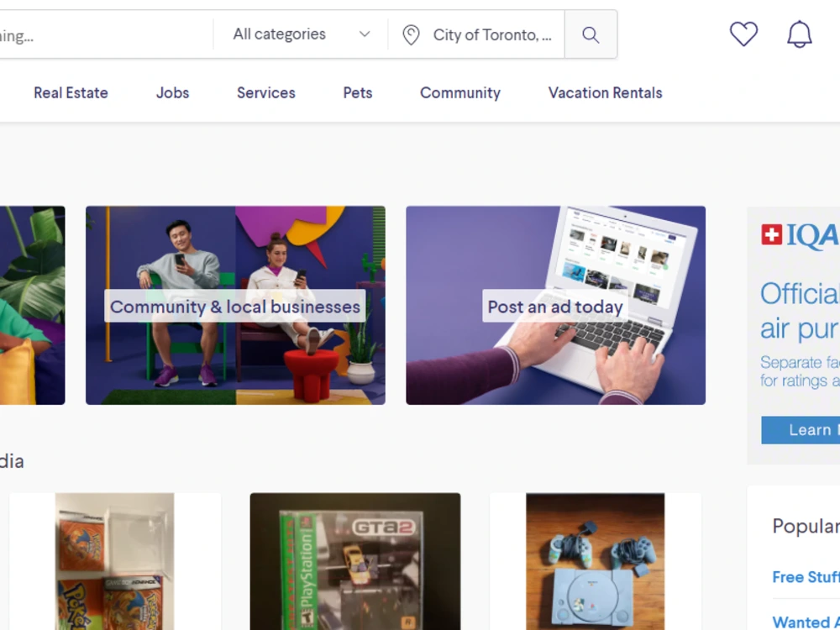840x630 pixels.
Task: Focus the search keyword input field
Action: point(106,35)
